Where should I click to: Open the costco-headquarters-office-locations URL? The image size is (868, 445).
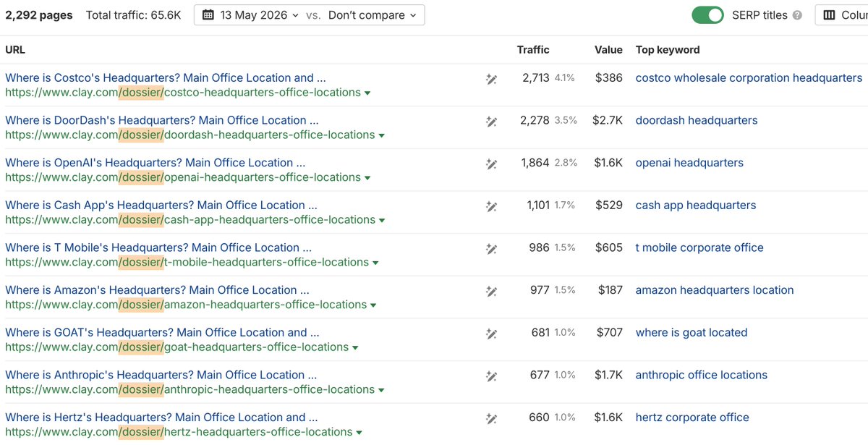click(x=183, y=93)
